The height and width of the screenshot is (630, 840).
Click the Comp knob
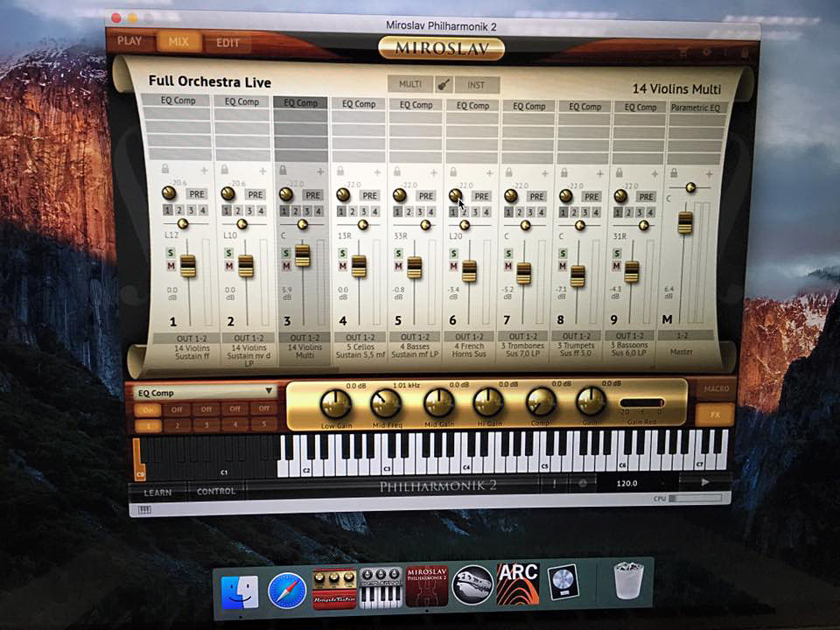point(541,402)
